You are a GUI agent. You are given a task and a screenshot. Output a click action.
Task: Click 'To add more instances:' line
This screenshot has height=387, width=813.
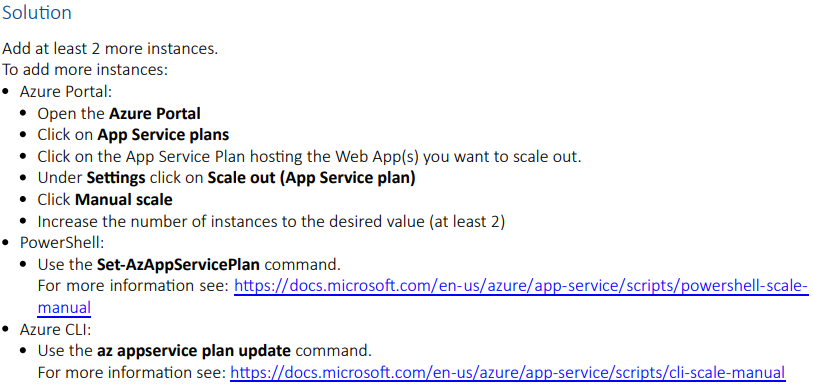pos(85,70)
